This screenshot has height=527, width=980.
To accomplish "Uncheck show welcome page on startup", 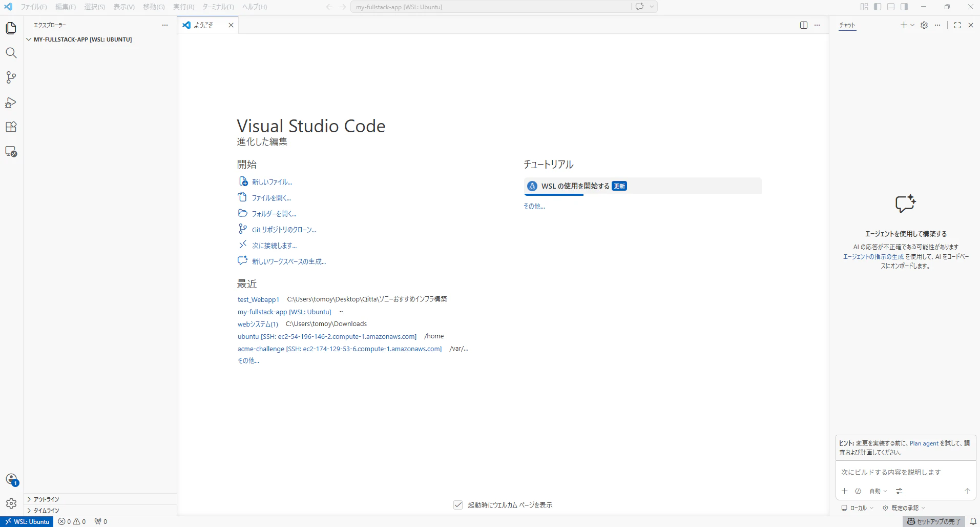I will [x=458, y=505].
